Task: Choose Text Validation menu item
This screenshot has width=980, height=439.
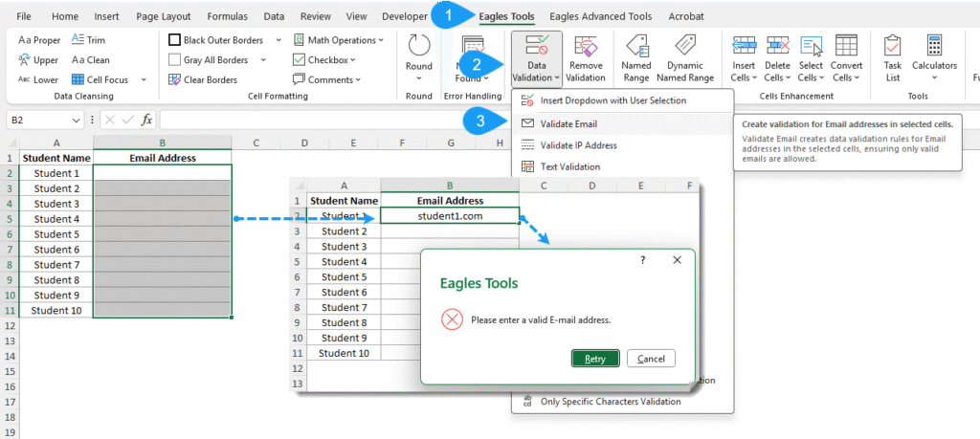Action: pyautogui.click(x=622, y=166)
